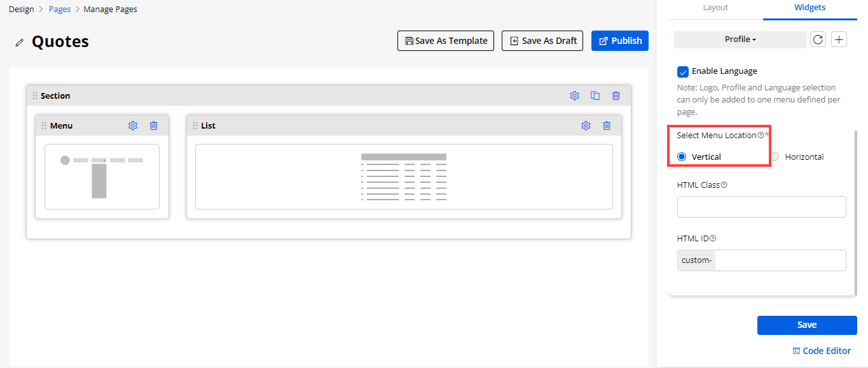Image resolution: width=868 pixels, height=368 pixels.
Task: Click the pencil icon to edit Quotes title
Action: 20,43
